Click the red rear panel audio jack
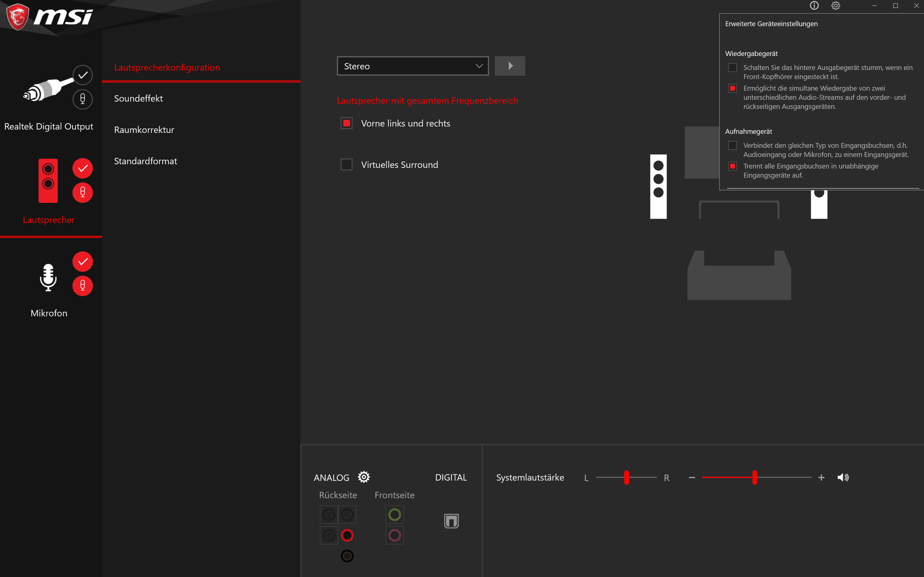The image size is (924, 577). click(347, 535)
